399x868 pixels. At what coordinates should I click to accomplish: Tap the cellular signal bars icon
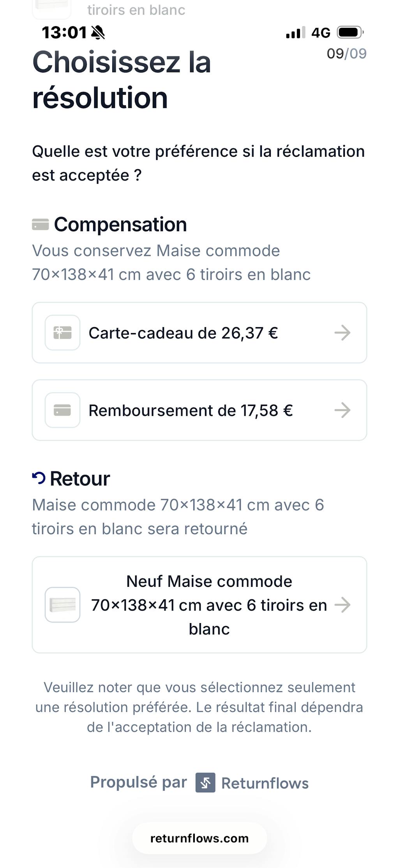295,33
